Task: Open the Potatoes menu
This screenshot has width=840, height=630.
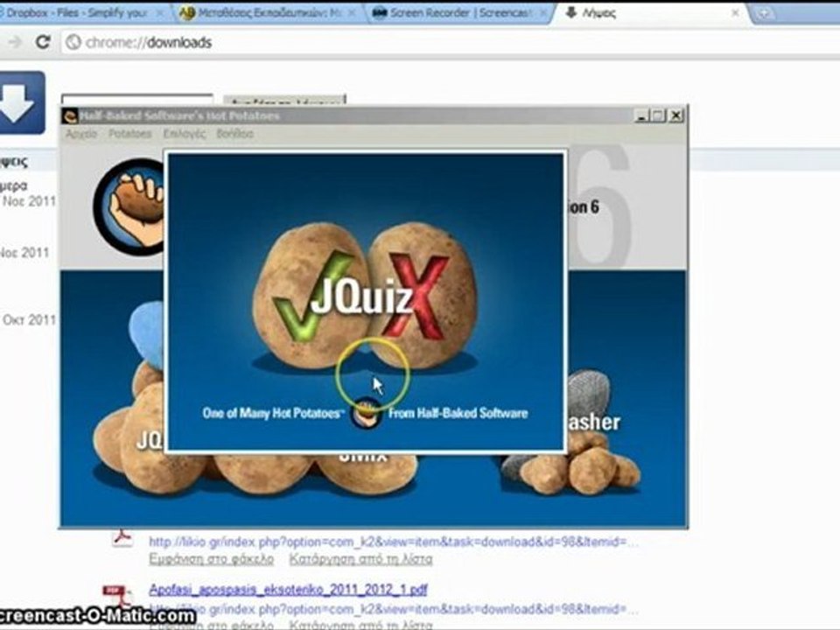Action: pos(130,134)
